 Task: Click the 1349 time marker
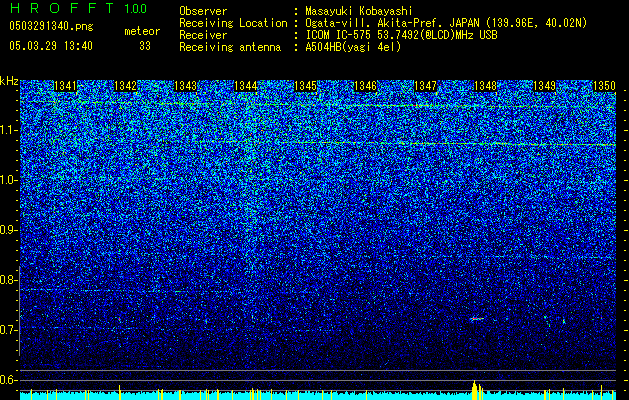(545, 86)
